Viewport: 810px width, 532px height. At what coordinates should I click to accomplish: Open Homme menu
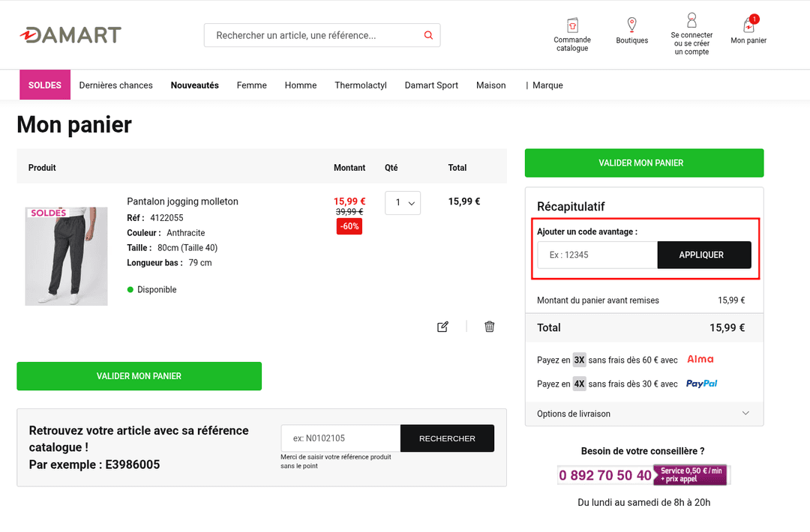point(301,85)
